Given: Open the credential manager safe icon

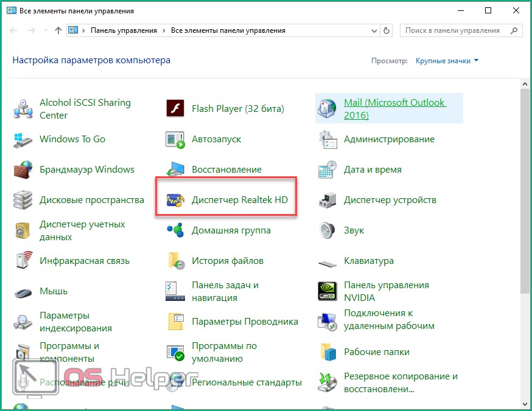Looking at the screenshot, I should point(23,230).
